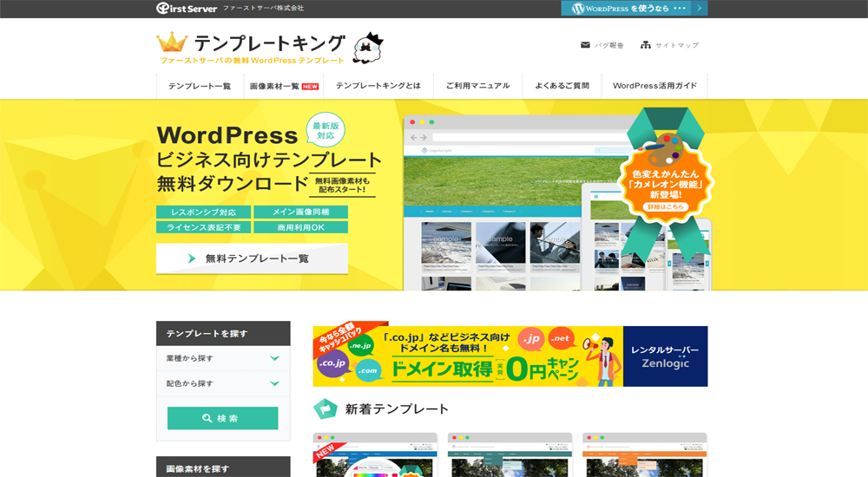
Task: Click the NEW badge beside 画像素材一覧
Action: tap(310, 87)
